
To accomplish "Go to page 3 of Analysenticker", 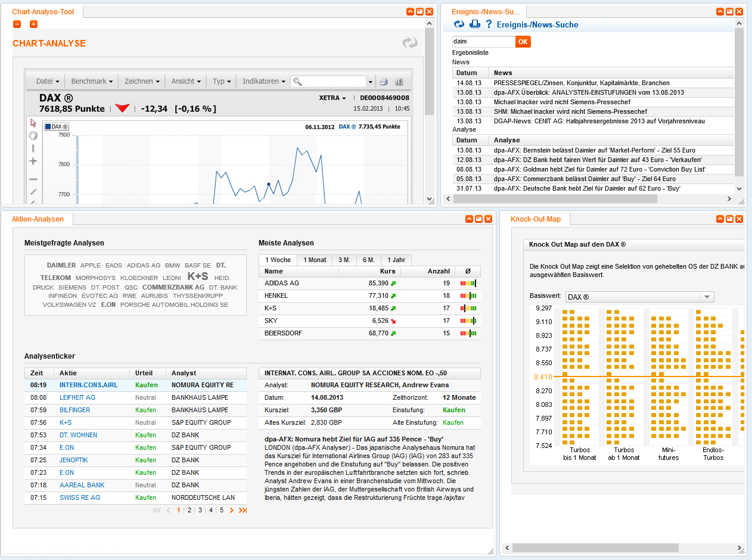I will click(200, 511).
